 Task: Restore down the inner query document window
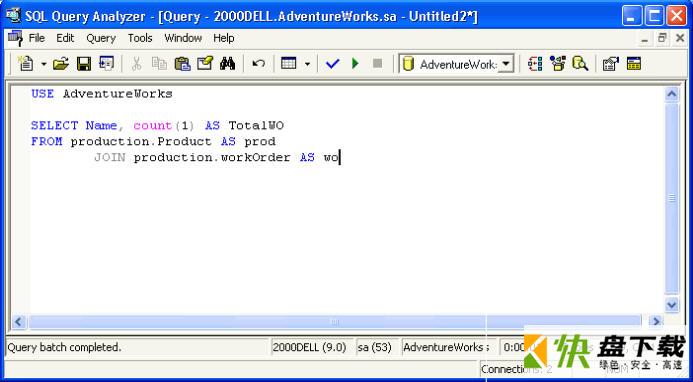pyautogui.click(x=662, y=39)
